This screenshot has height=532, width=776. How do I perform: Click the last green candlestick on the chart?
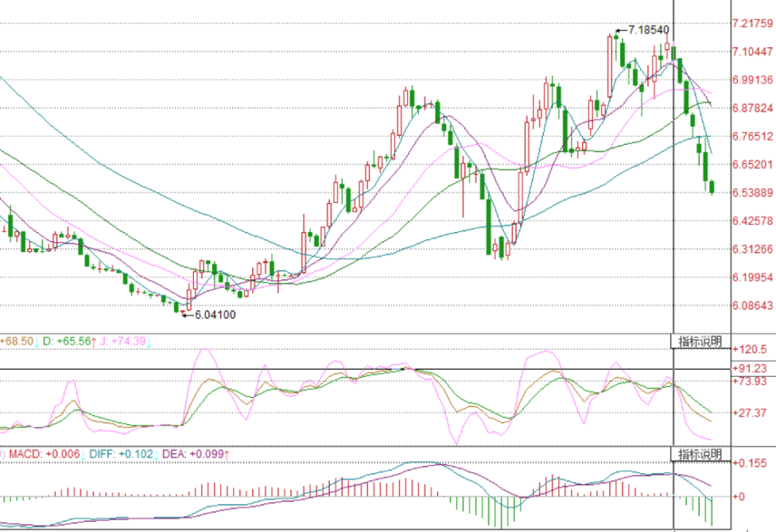(x=712, y=188)
